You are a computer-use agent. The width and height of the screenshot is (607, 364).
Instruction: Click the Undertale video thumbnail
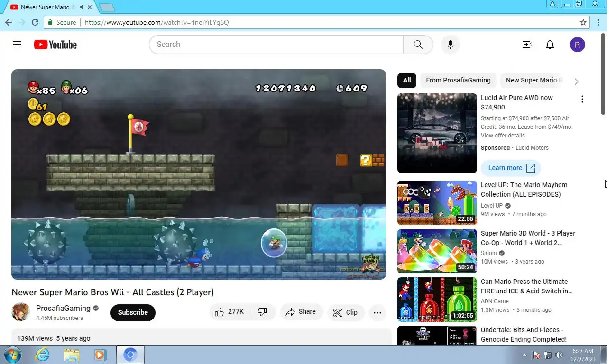click(x=437, y=335)
